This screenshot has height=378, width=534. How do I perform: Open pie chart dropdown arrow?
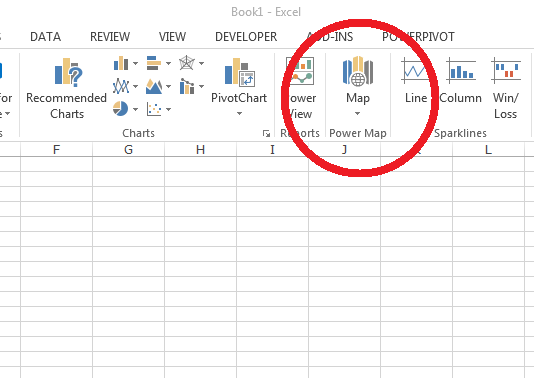point(135,109)
